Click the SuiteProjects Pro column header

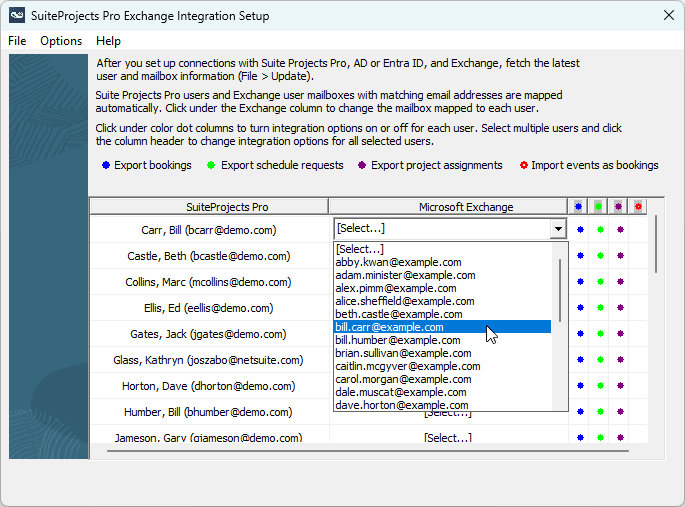point(209,207)
